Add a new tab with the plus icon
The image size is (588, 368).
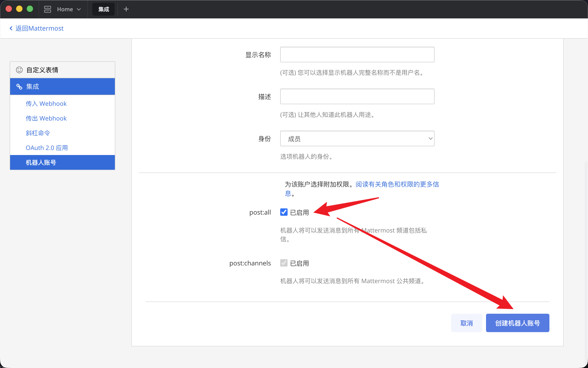(126, 9)
